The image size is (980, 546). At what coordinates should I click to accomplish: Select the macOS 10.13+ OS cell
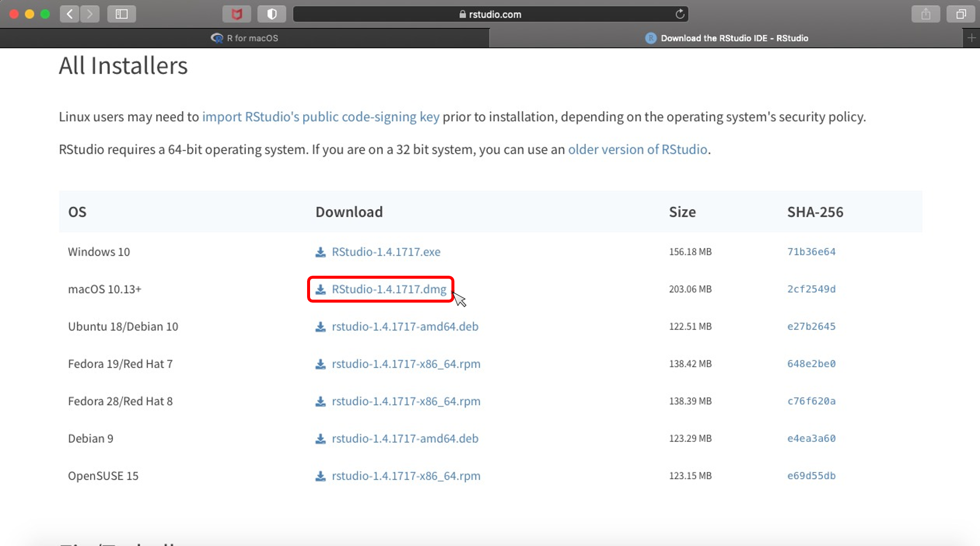click(x=105, y=289)
